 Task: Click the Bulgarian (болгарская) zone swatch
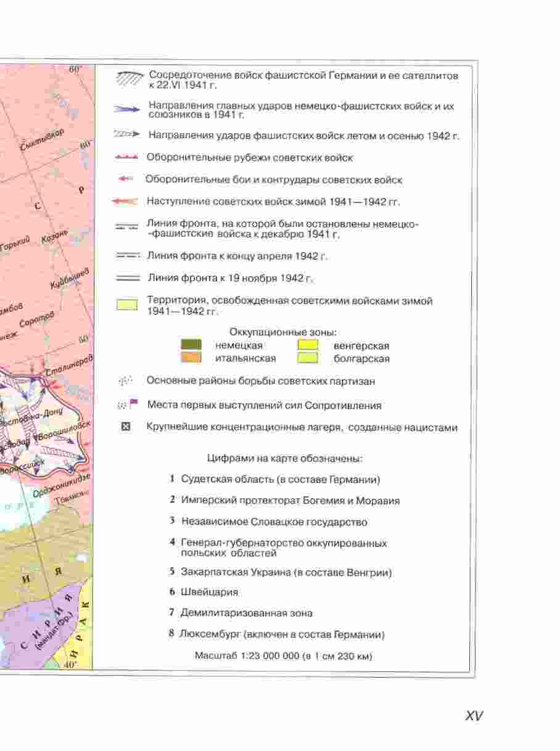[308, 358]
